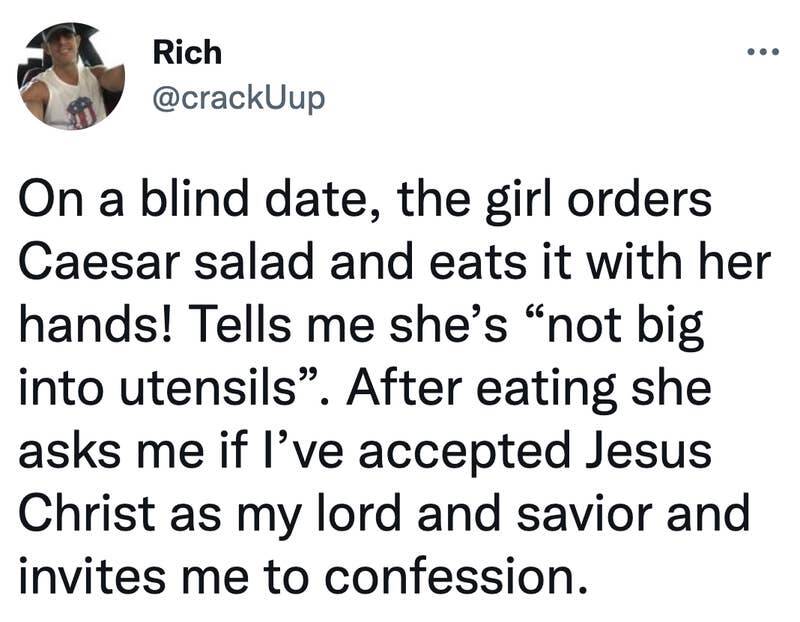The image size is (800, 622).
Task: Click Rich's profile picture avatar
Action: 71,76
